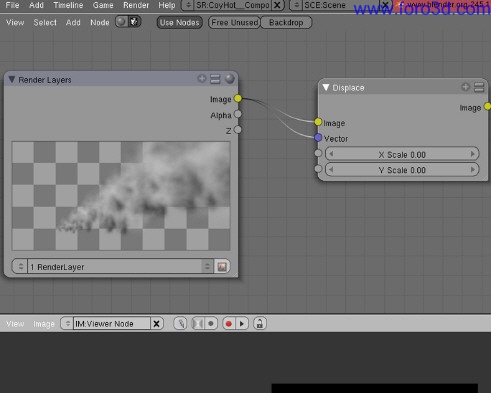Open the File menu
Screen dimensions: 491x393
pos(12,5)
